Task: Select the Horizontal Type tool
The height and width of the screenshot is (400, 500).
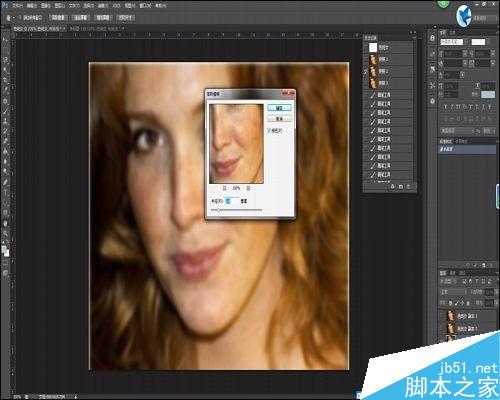Action: pyautogui.click(x=5, y=192)
